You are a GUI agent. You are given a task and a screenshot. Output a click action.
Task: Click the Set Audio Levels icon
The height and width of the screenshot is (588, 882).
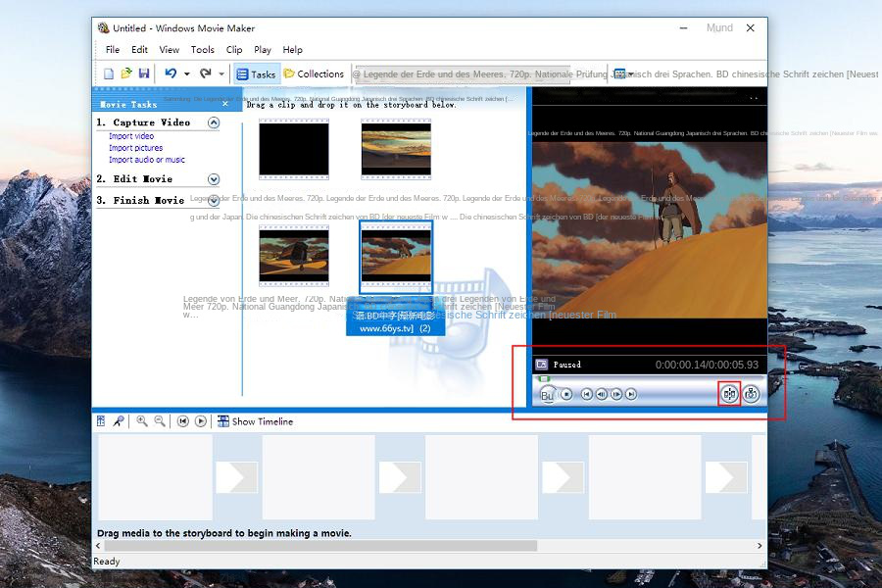[x=101, y=420]
